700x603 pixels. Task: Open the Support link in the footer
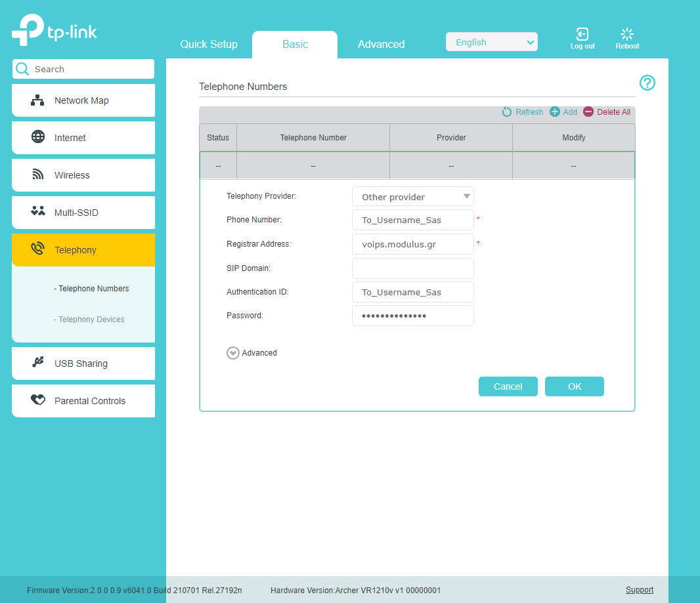click(640, 590)
